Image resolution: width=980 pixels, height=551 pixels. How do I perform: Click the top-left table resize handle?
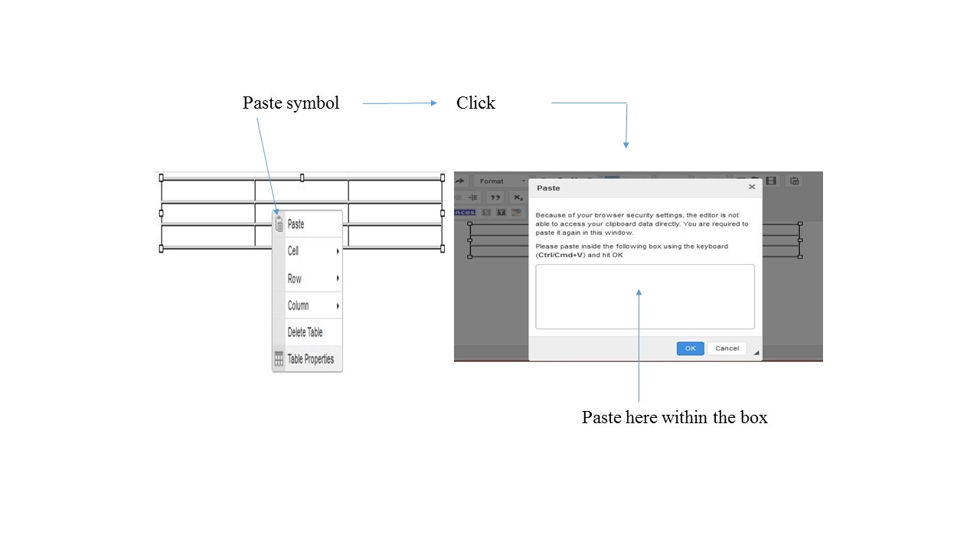(x=162, y=178)
